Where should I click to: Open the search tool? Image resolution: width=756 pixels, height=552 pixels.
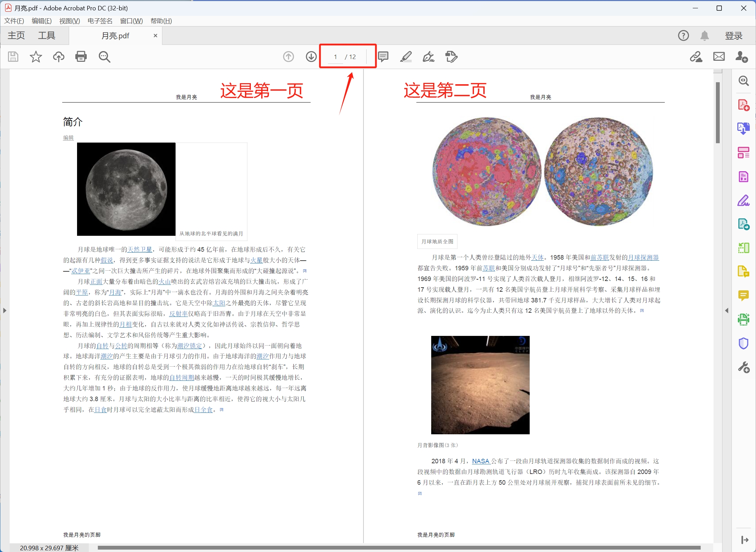point(104,57)
